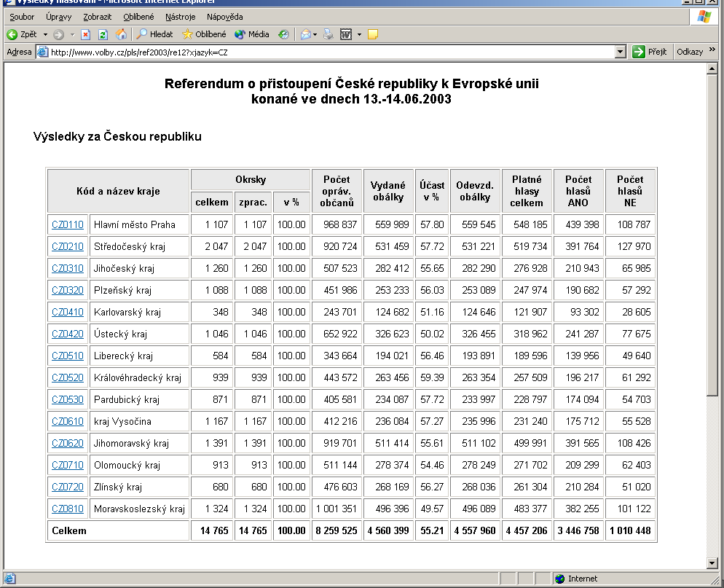
Task: Open the CZ0510 link
Action: [x=68, y=356]
